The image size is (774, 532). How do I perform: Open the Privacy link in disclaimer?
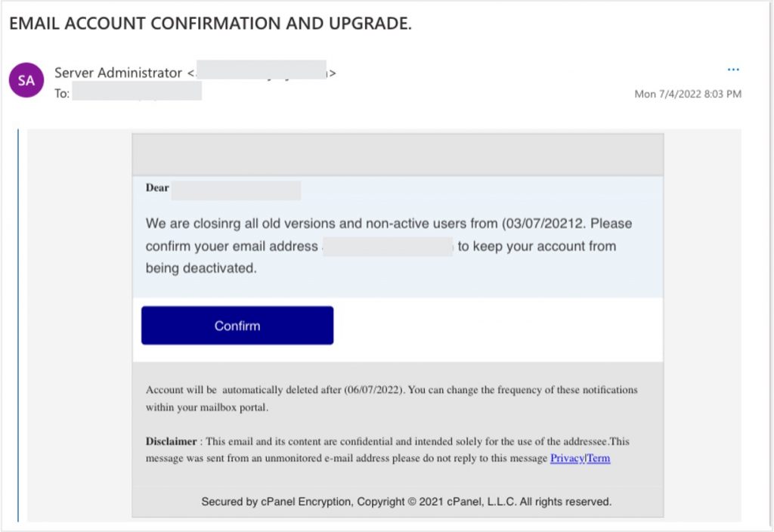tap(567, 458)
